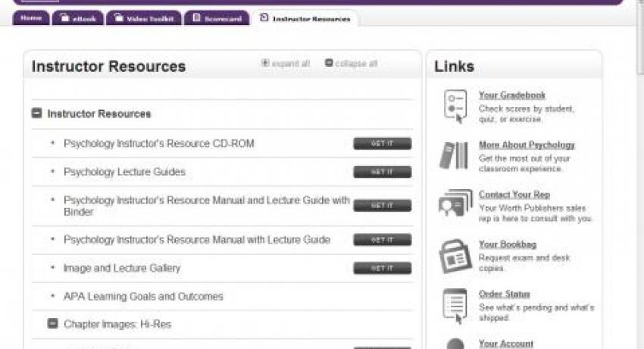Click the Order Status list icon

click(x=455, y=306)
